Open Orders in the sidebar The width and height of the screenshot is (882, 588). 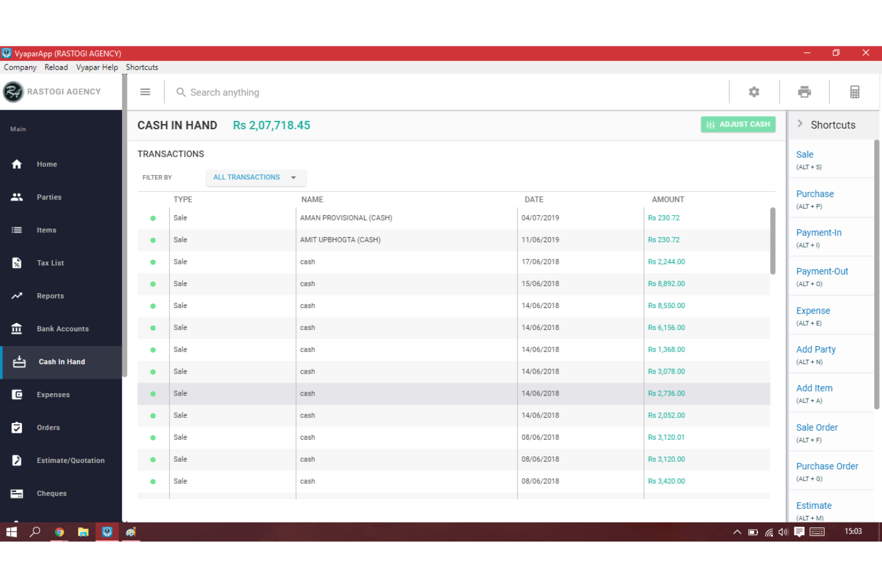pyautogui.click(x=48, y=427)
